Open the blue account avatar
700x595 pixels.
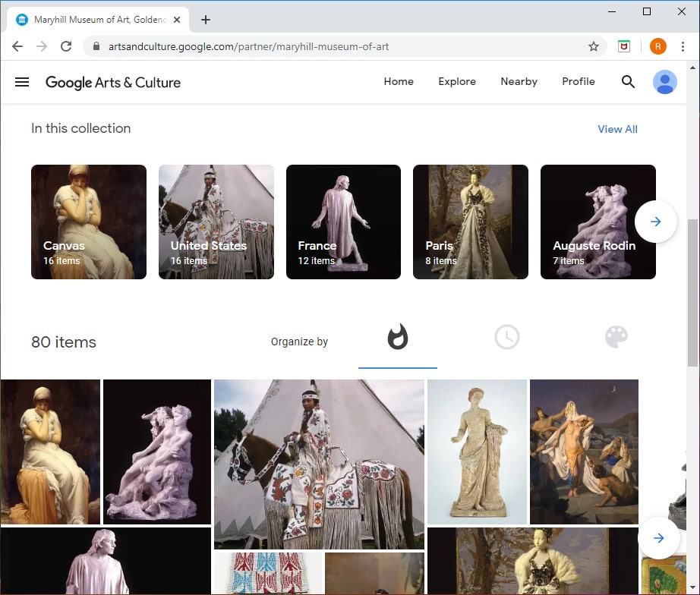[x=665, y=82]
